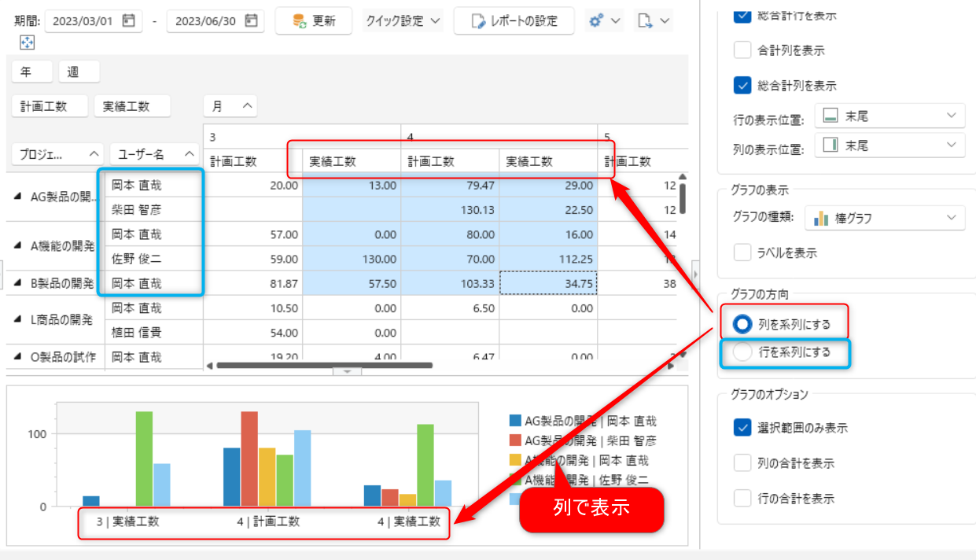This screenshot has height=560, width=976.
Task: Click the horizontal scrollbar of the grid
Action: point(324,365)
